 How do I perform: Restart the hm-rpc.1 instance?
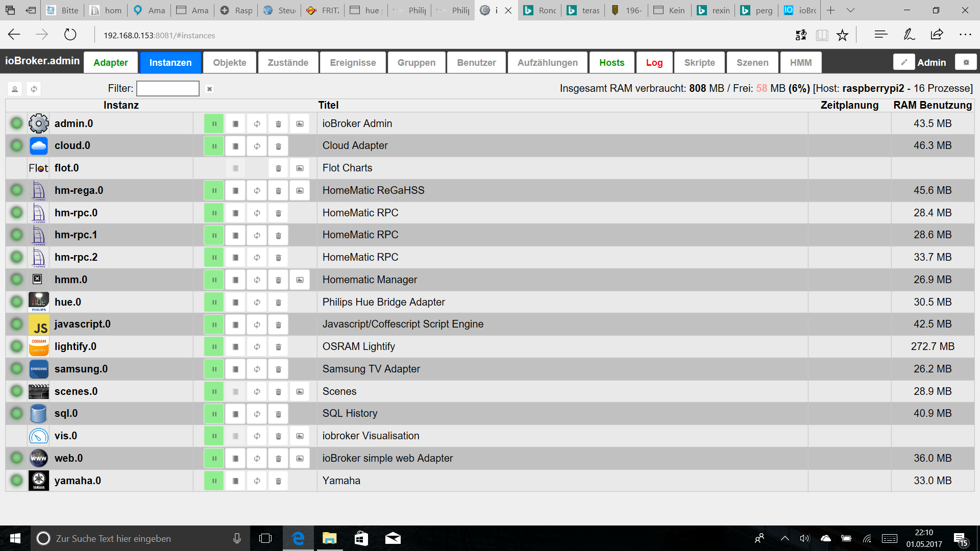coord(257,235)
